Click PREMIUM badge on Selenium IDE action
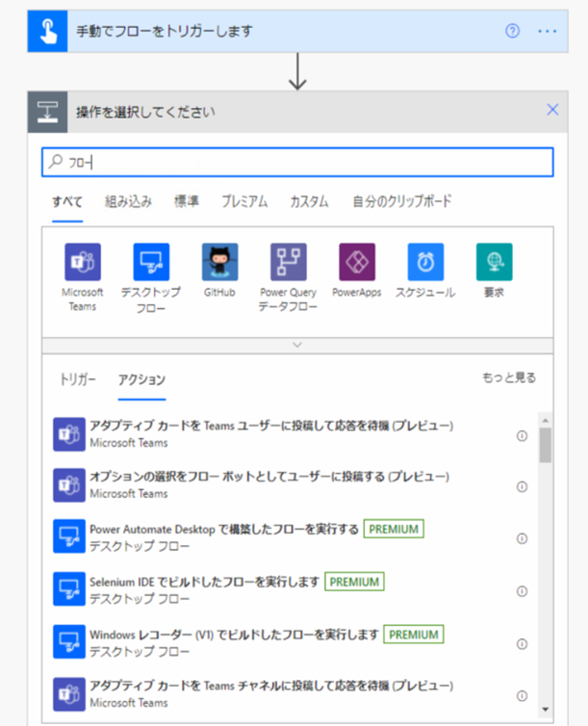The image size is (588, 726). coord(354,582)
